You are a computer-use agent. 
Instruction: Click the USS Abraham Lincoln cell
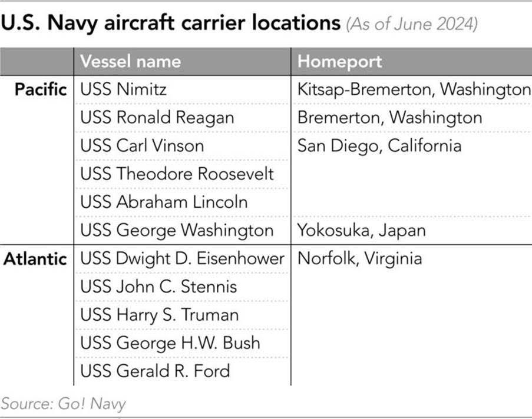point(164,202)
